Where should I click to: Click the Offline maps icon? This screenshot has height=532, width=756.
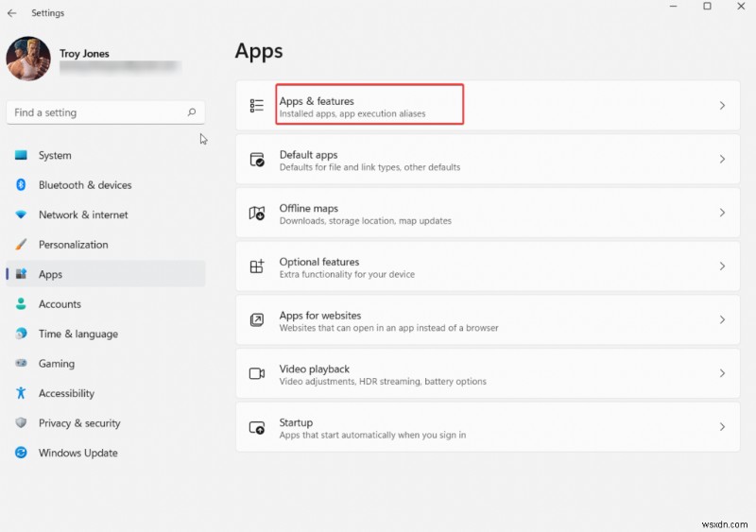(x=256, y=213)
